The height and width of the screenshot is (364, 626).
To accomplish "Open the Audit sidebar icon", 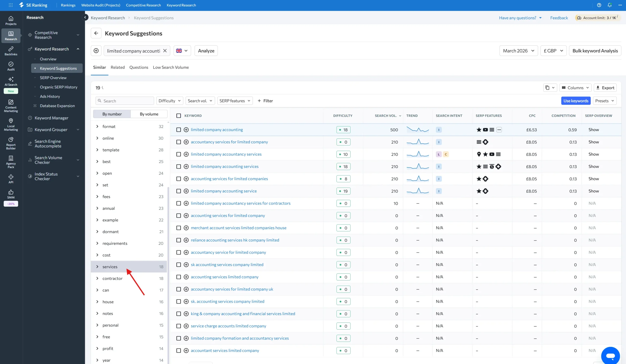I will 11,66.
